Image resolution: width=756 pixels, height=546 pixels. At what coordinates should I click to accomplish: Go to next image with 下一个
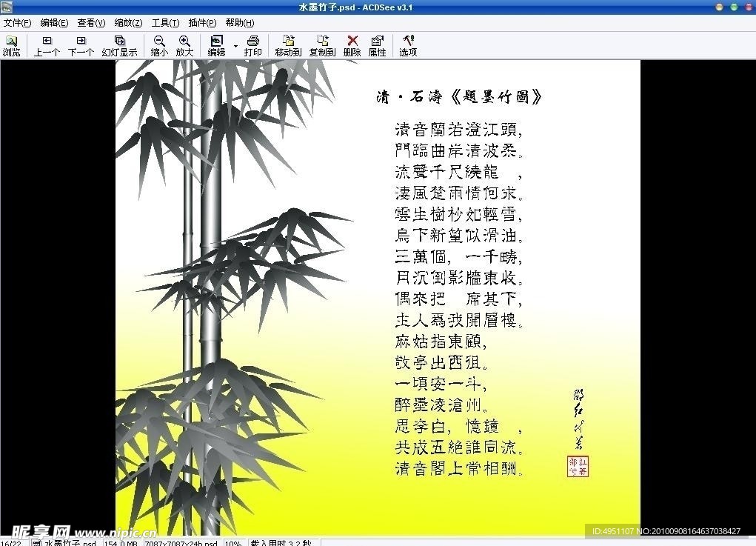coord(81,46)
